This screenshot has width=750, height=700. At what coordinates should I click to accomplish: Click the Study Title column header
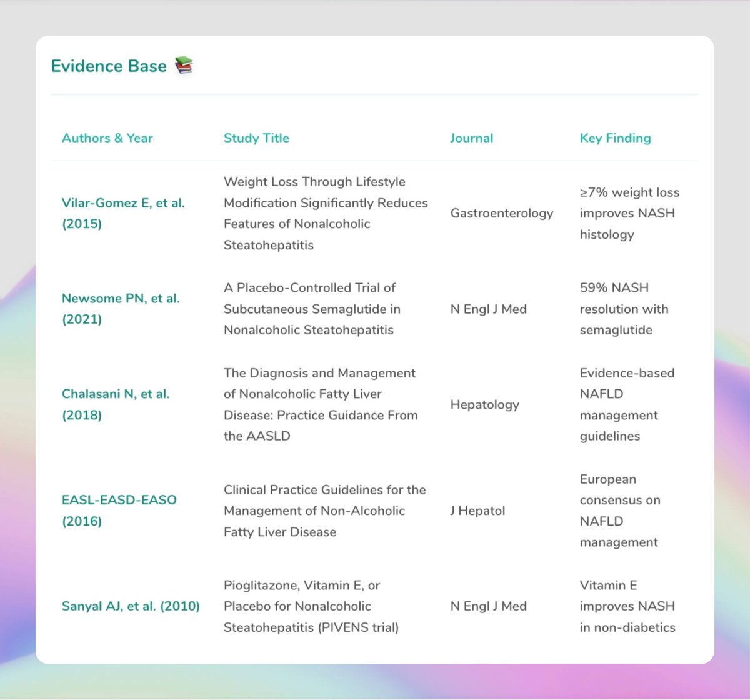click(256, 138)
